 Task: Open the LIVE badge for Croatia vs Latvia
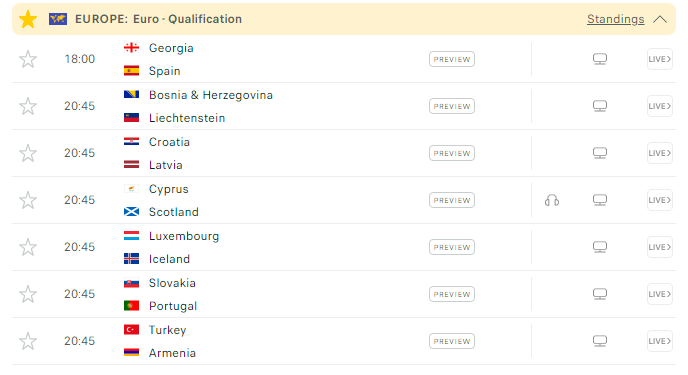pyautogui.click(x=659, y=153)
